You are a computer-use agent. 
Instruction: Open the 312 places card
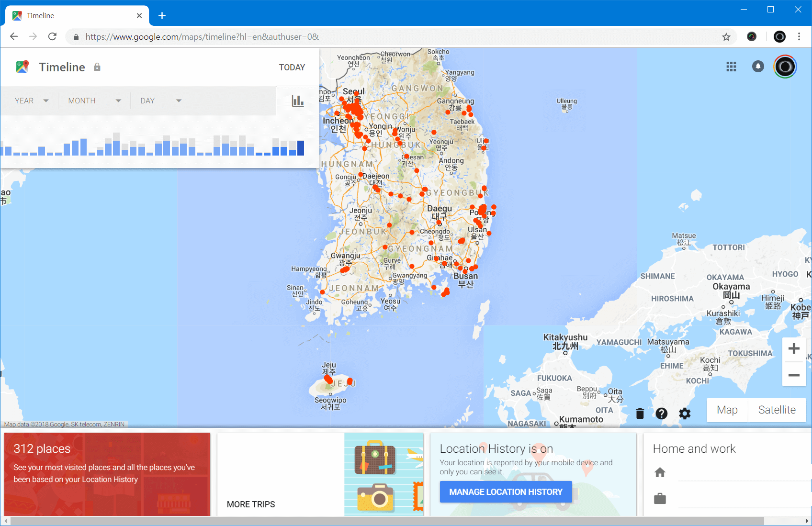point(107,474)
